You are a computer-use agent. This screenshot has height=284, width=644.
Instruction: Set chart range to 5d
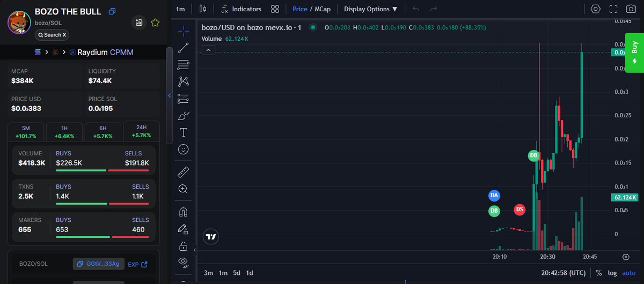coord(237,273)
